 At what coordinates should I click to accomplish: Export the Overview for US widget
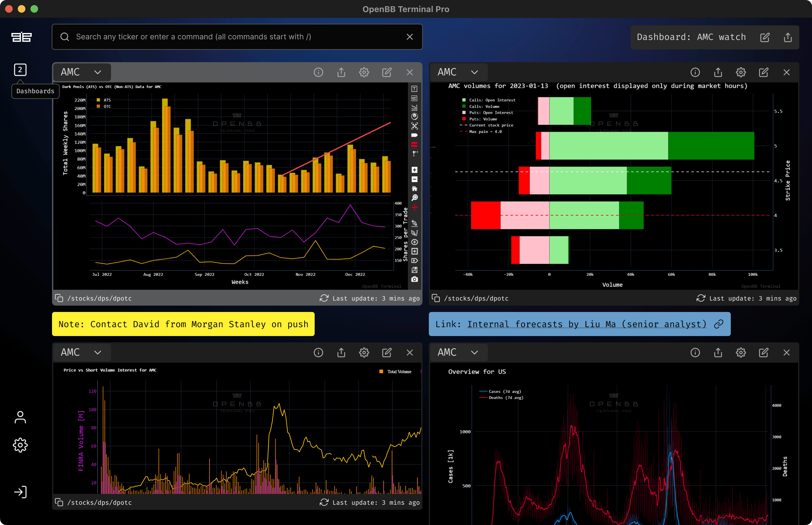point(718,353)
